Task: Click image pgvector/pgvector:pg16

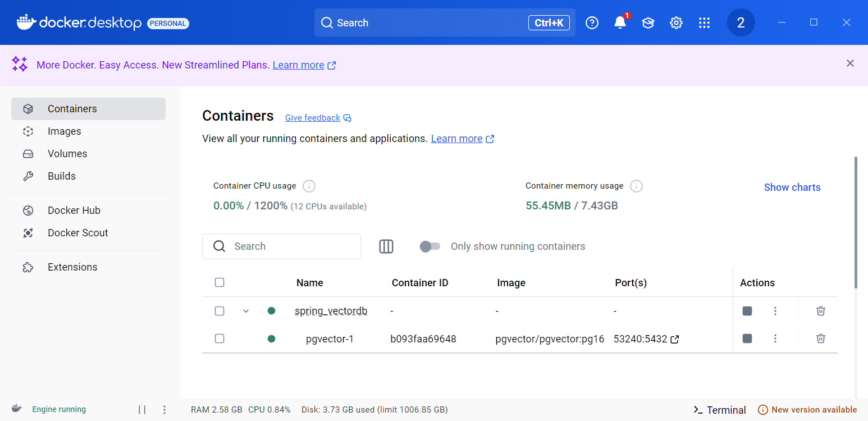Action: click(550, 339)
